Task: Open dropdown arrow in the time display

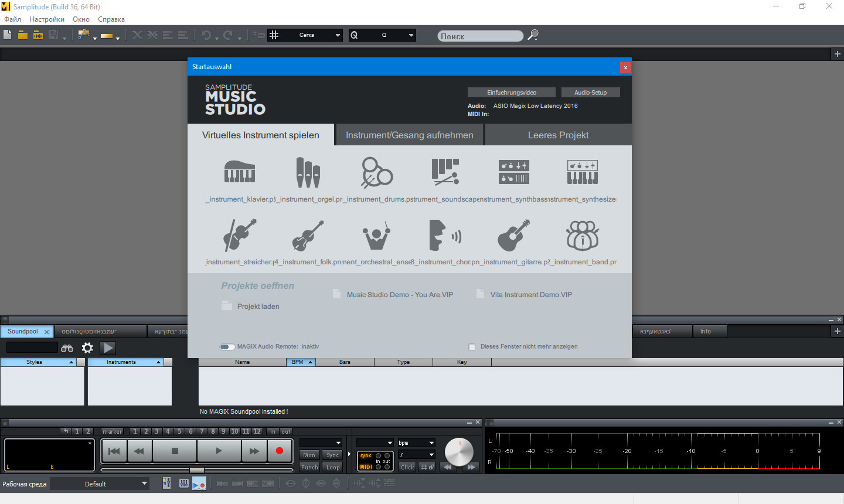Action: pos(90,443)
